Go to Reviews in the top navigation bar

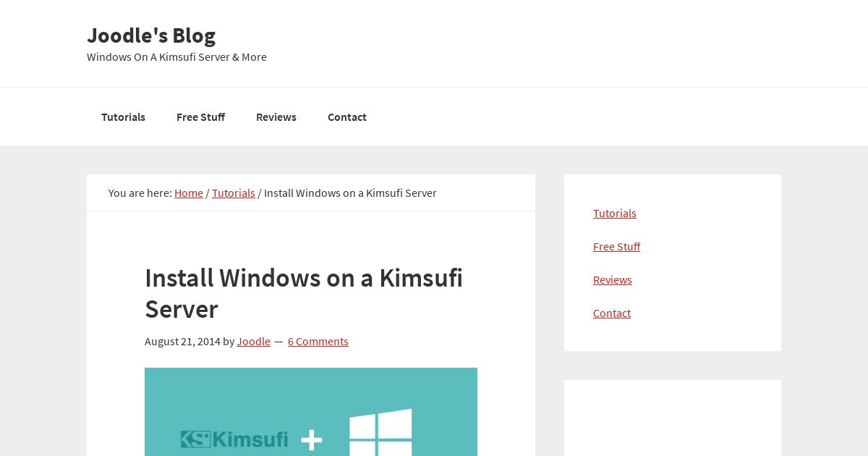(x=276, y=117)
